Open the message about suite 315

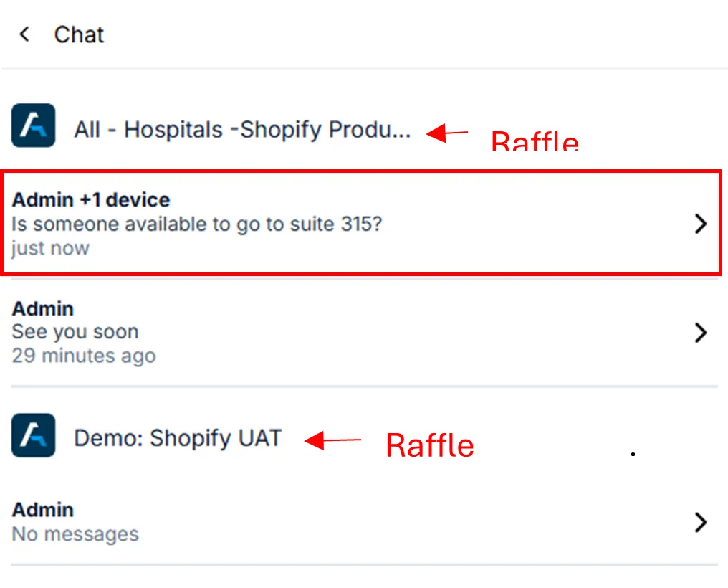(197, 224)
